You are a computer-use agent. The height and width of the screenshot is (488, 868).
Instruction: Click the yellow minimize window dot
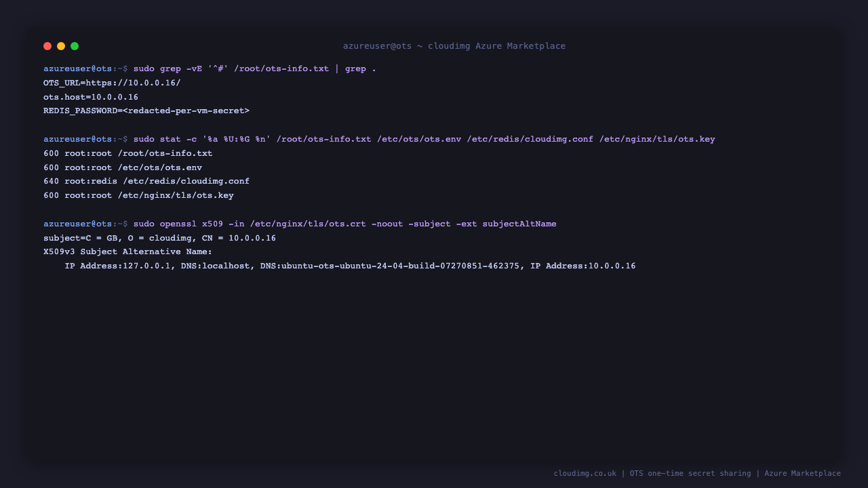coord(61,46)
